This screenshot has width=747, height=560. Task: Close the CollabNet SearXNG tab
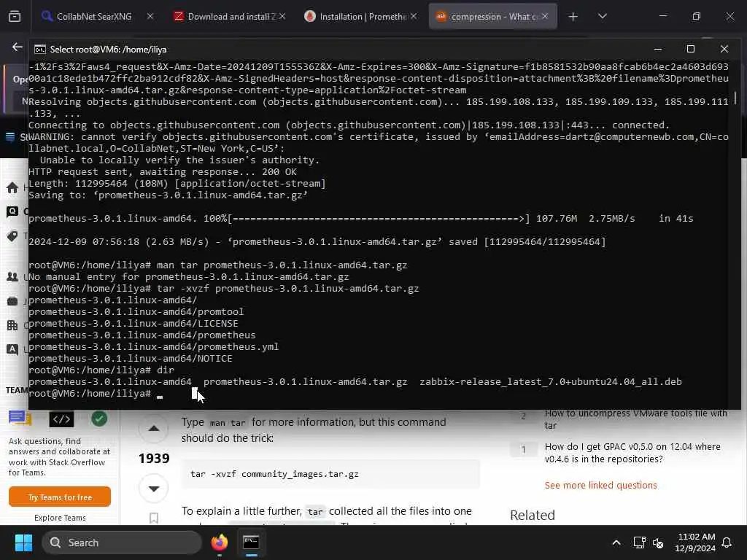point(150,16)
